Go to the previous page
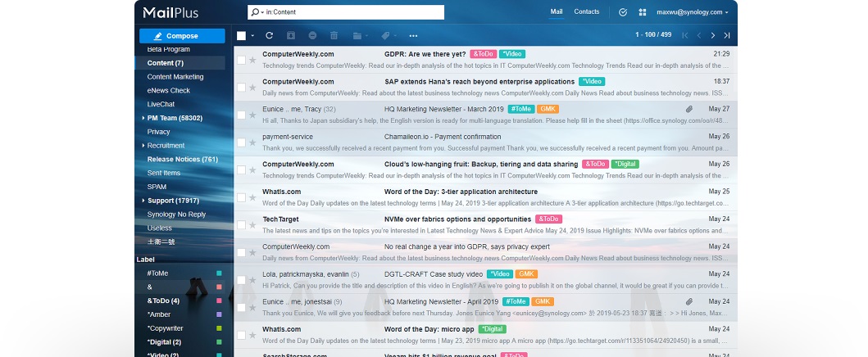868x357 pixels. point(699,35)
